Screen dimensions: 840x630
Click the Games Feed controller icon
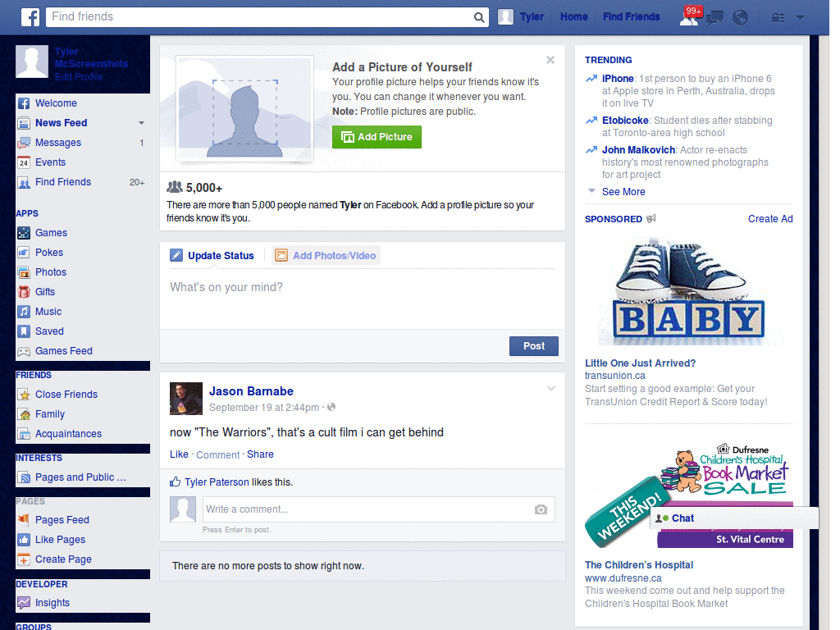click(24, 351)
